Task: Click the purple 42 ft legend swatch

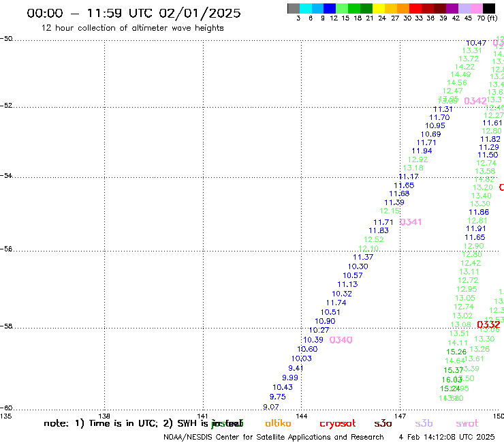Action: coord(452,8)
